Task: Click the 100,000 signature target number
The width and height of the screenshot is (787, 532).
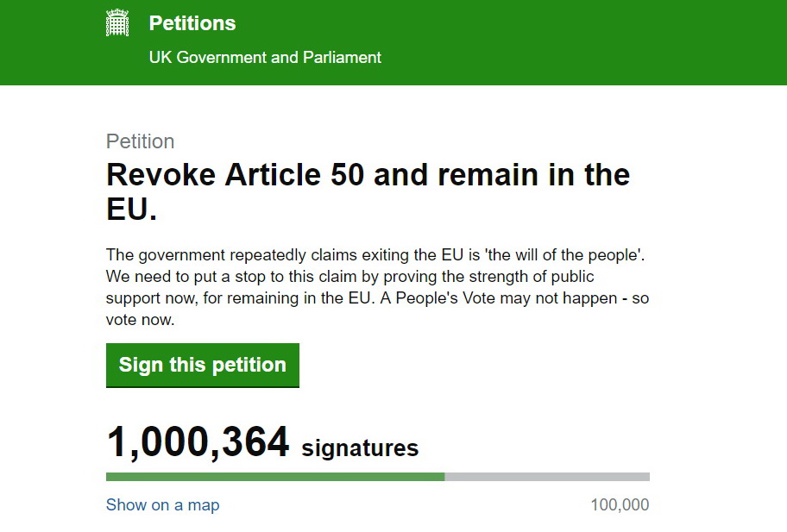Action: point(620,505)
